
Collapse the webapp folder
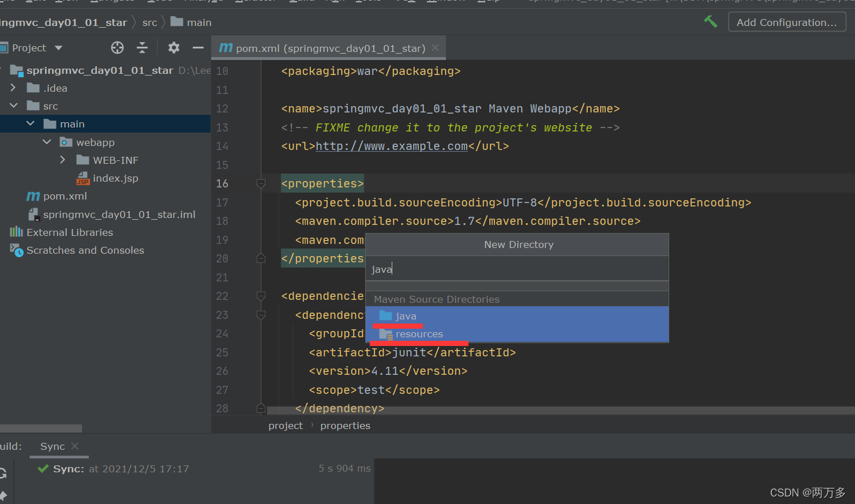click(x=47, y=142)
